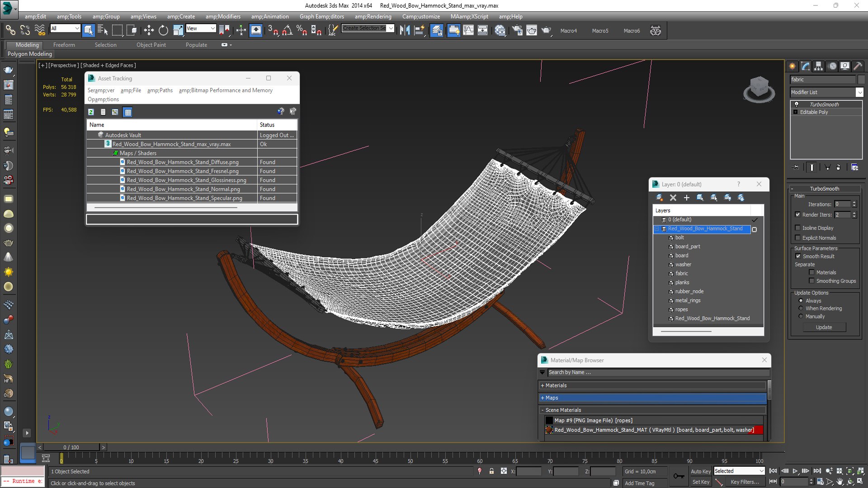Play the animation
Image resolution: width=868 pixels, height=488 pixels.
(795, 471)
